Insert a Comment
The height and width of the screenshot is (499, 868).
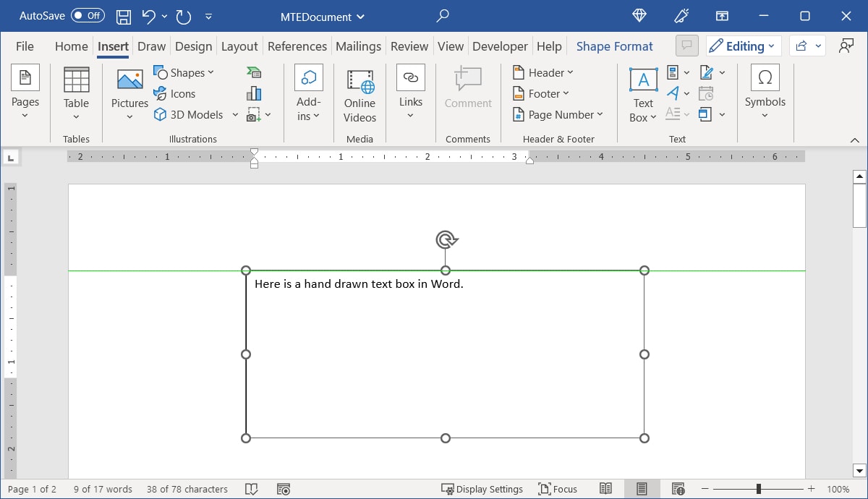pyautogui.click(x=467, y=94)
